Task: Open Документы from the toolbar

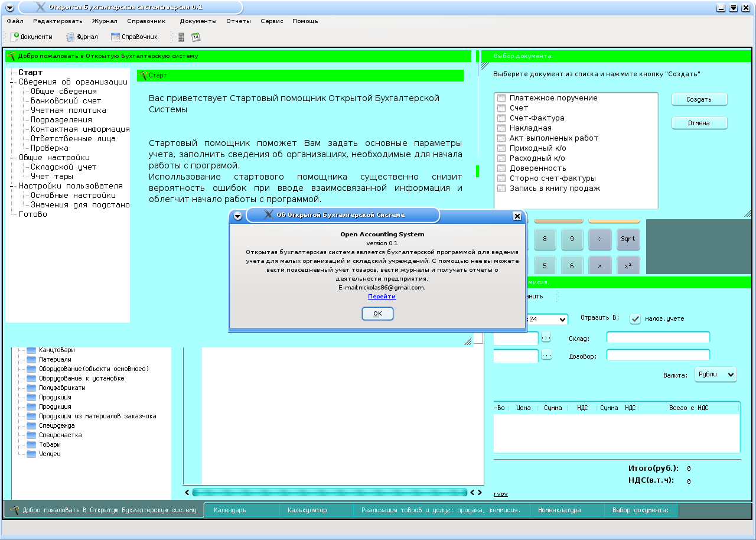Action: point(32,37)
